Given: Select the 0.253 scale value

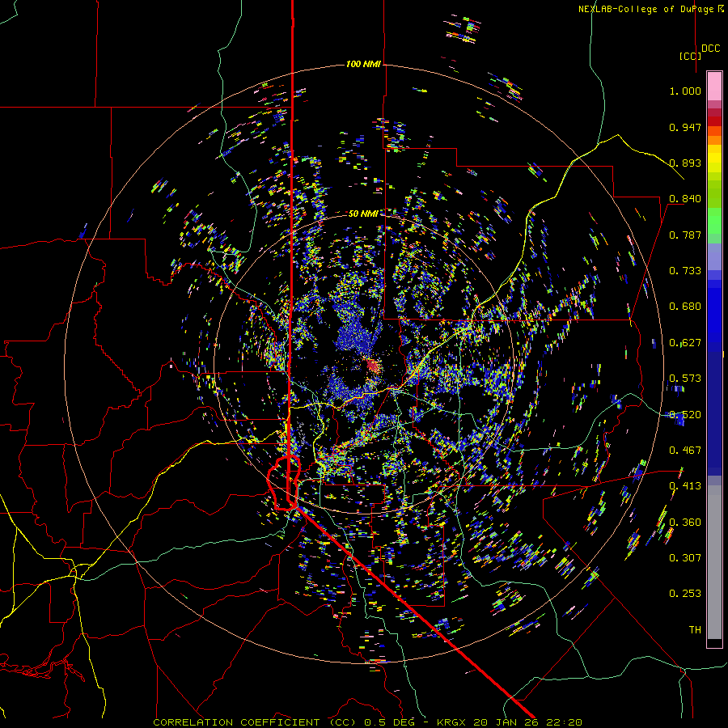Looking at the screenshot, I should coord(685,594).
